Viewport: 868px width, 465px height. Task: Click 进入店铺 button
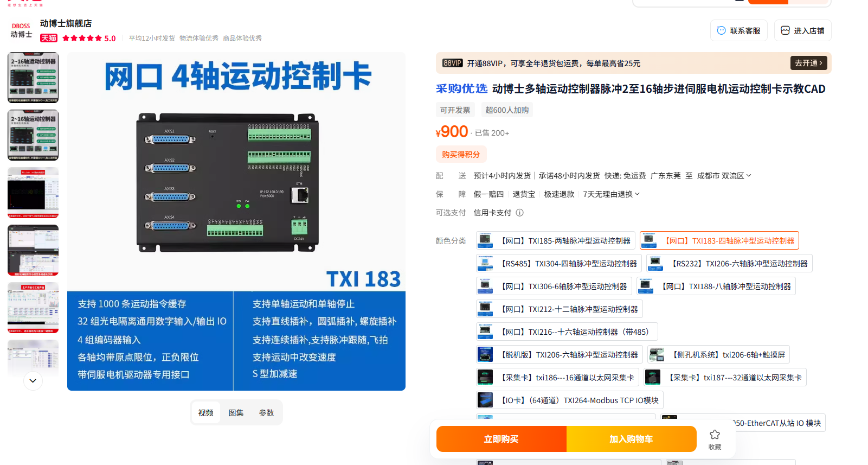803,30
